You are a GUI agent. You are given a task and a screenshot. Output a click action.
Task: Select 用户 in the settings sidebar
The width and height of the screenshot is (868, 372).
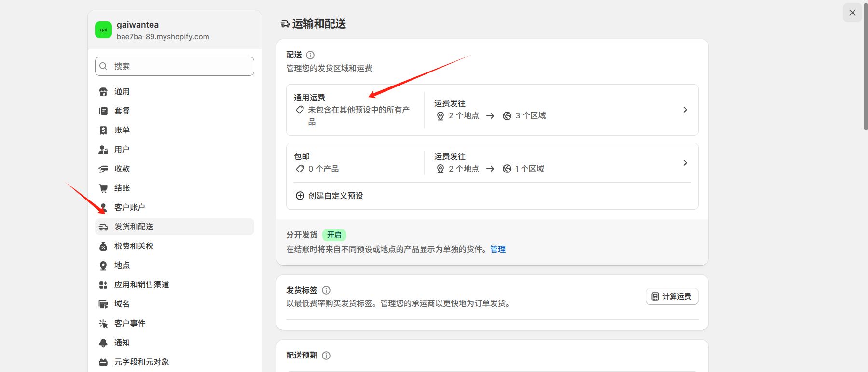click(175, 150)
